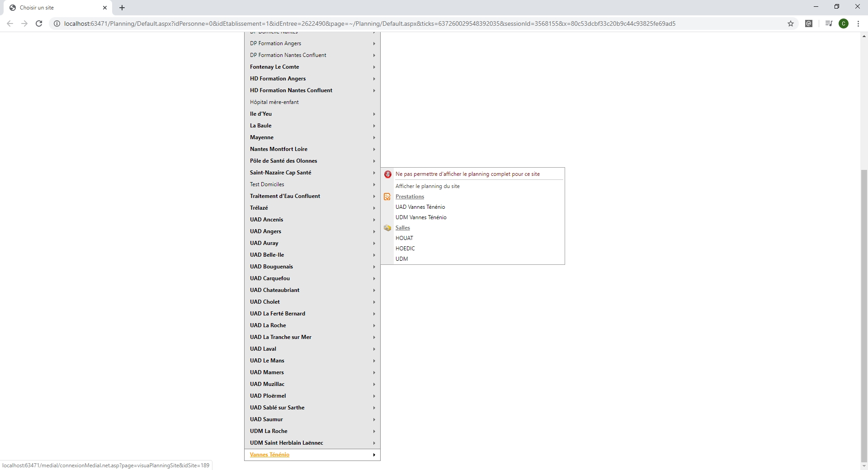Expand the Mayenne submenu arrow

pyautogui.click(x=374, y=137)
